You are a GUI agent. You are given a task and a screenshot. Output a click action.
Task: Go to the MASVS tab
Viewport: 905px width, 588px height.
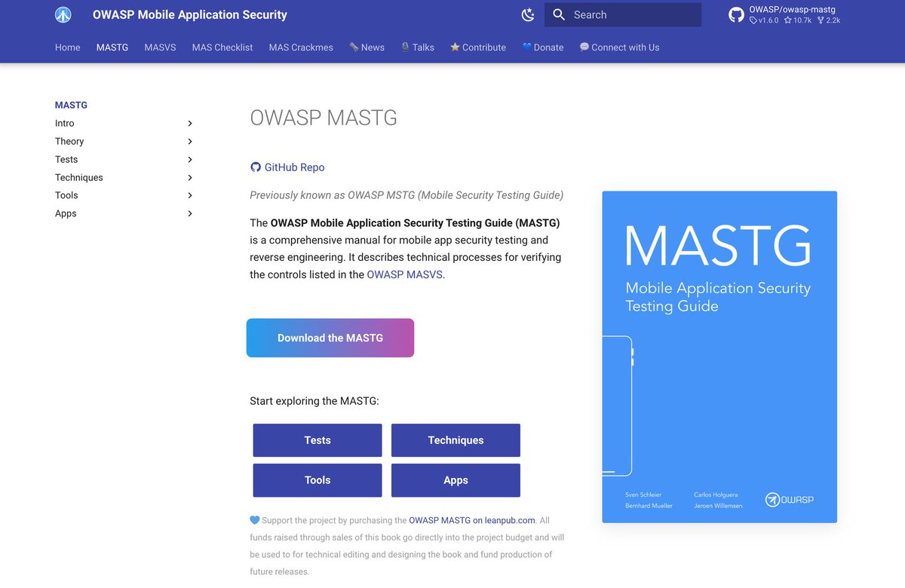[x=160, y=47]
